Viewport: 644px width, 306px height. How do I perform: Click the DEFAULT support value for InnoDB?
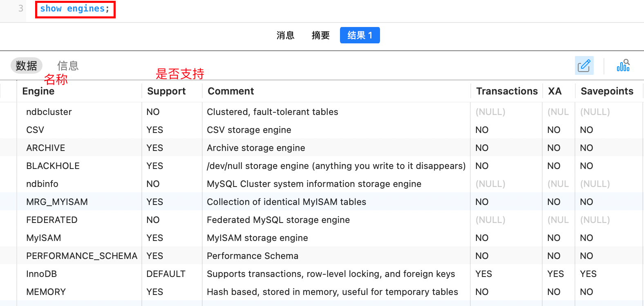pos(166,274)
